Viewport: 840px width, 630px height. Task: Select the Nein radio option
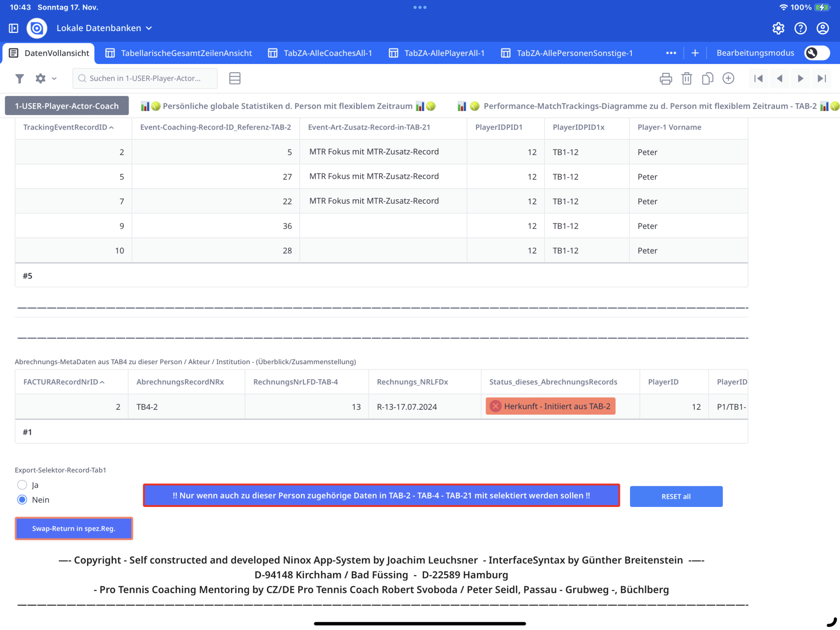[x=22, y=500]
